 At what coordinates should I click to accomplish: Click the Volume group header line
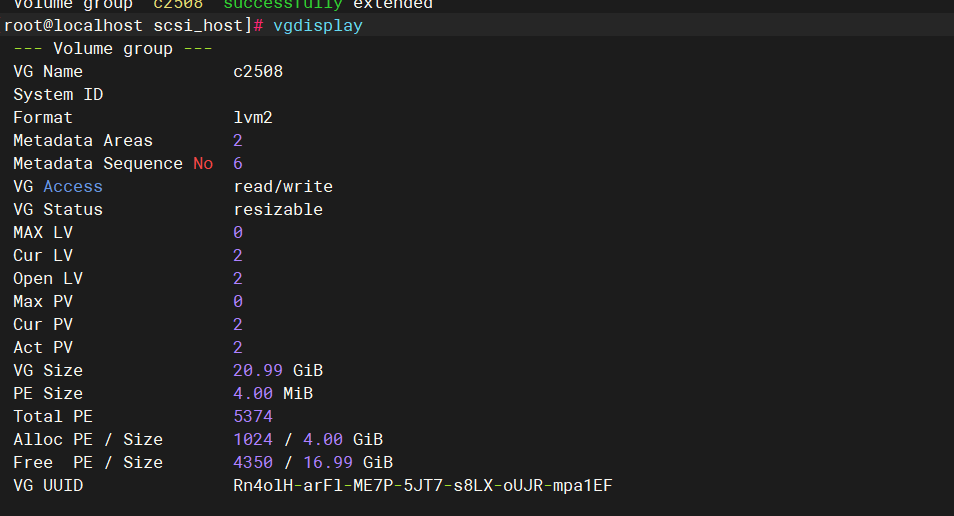click(x=113, y=49)
